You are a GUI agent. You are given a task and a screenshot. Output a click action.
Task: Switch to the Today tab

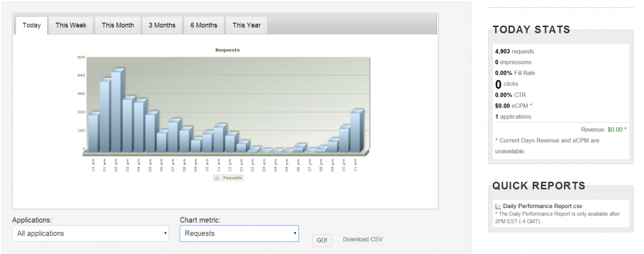[x=31, y=25]
